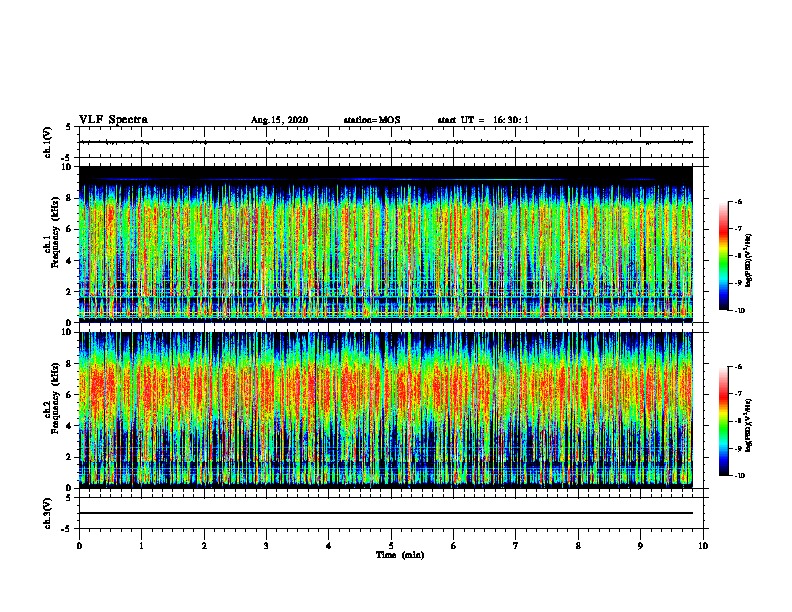Click the "-10" label on ch.2 colorbar

[739, 476]
